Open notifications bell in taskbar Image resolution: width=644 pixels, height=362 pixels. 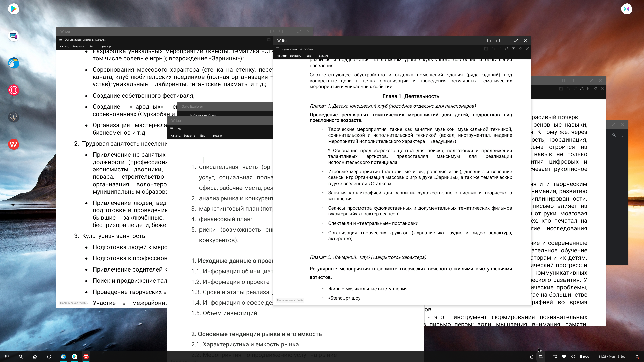pyautogui.click(x=637, y=357)
